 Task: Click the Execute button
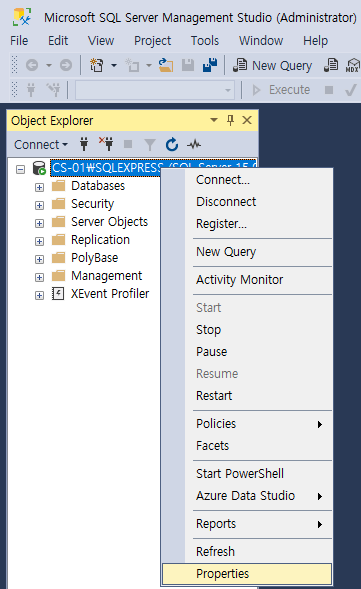point(281,90)
